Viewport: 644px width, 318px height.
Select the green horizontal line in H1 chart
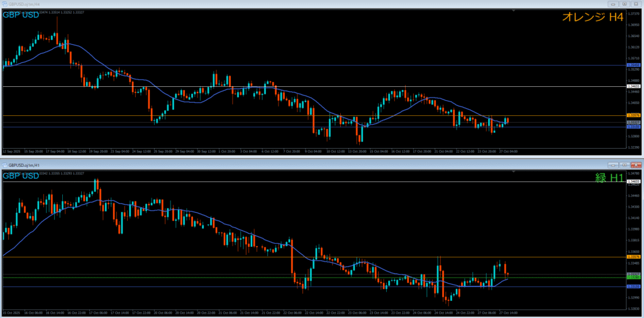pos(189,277)
